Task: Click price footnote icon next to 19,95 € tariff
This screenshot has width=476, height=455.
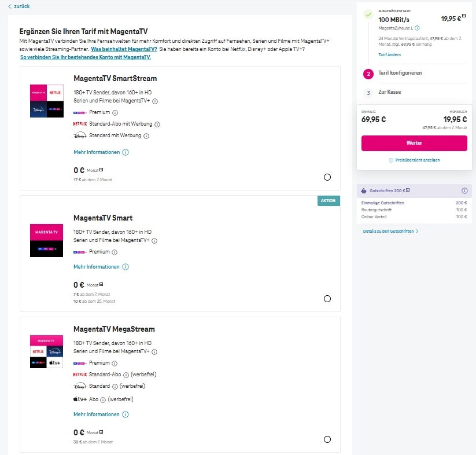Action: 464,17
